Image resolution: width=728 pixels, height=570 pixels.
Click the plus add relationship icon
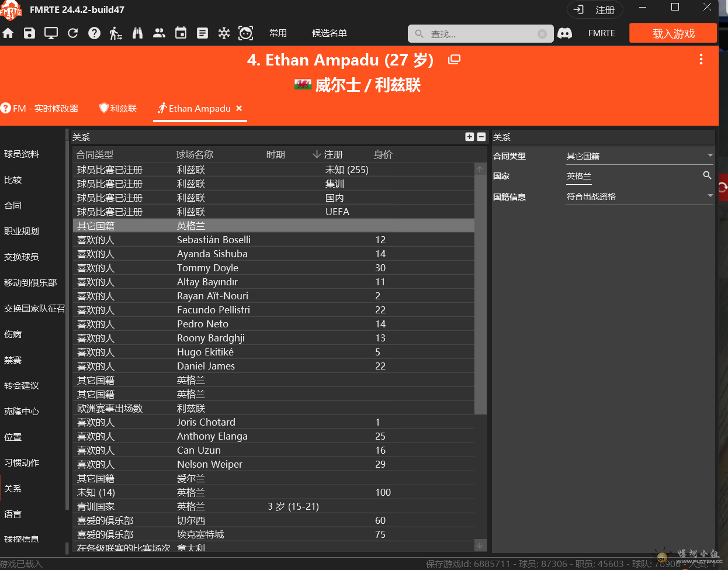point(469,137)
